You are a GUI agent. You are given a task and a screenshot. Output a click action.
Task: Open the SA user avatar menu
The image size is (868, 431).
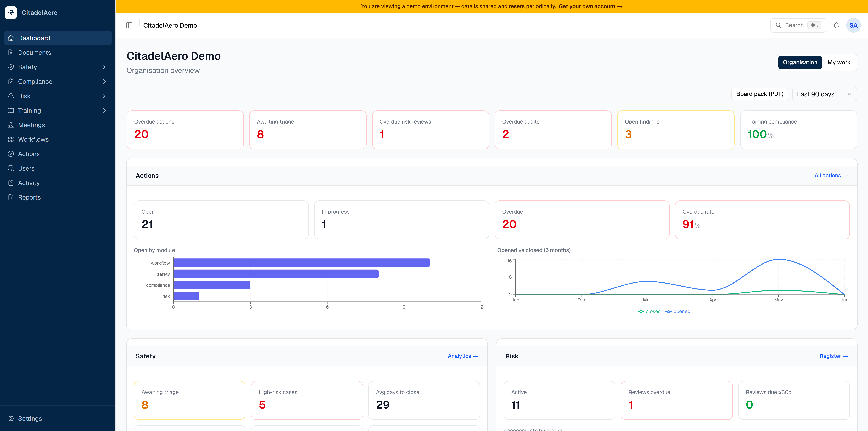click(x=853, y=25)
